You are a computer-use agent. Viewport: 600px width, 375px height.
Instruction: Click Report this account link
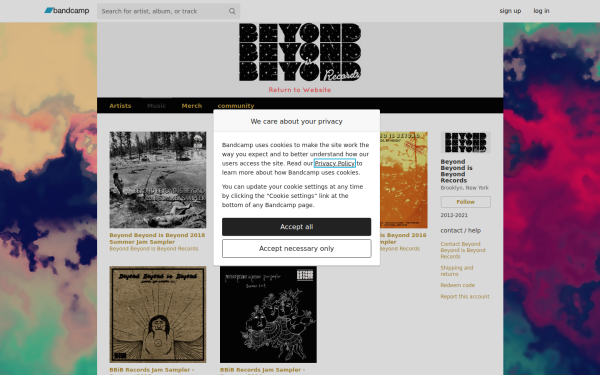[x=465, y=297]
